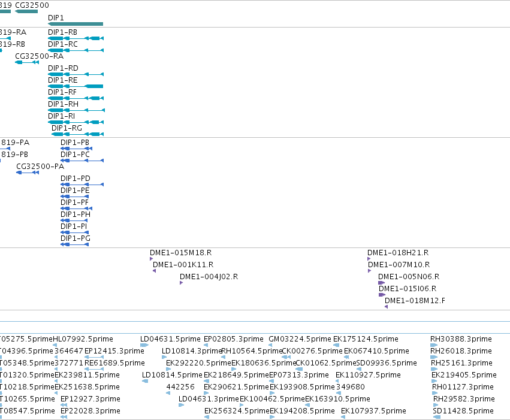The image size is (510, 420).
Task: Open the LD04631.5prime EST label
Action: click(x=170, y=339)
